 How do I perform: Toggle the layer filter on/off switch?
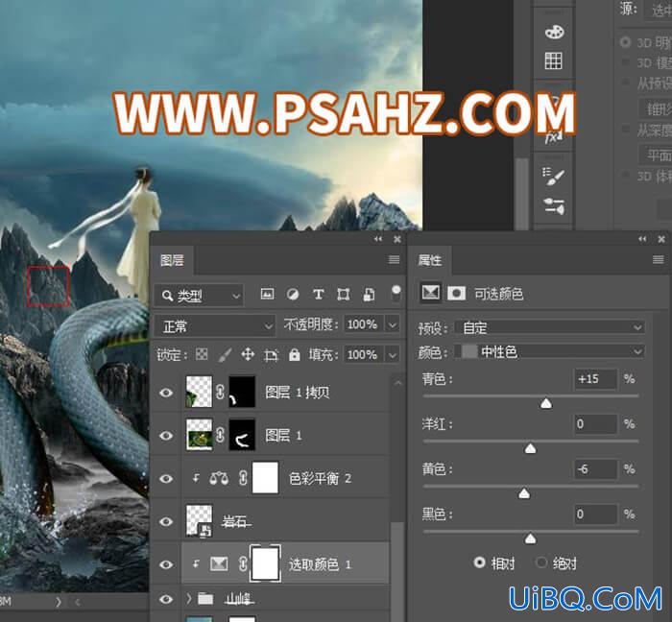(396, 293)
